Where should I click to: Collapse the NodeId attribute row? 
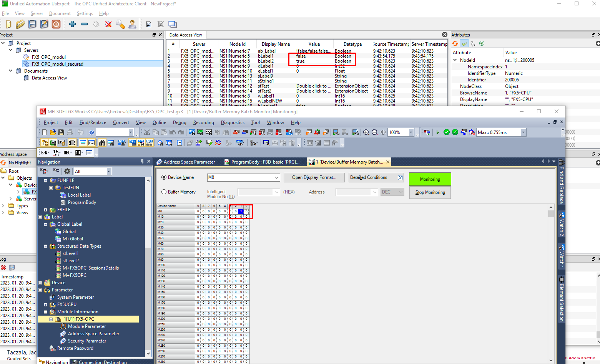455,60
